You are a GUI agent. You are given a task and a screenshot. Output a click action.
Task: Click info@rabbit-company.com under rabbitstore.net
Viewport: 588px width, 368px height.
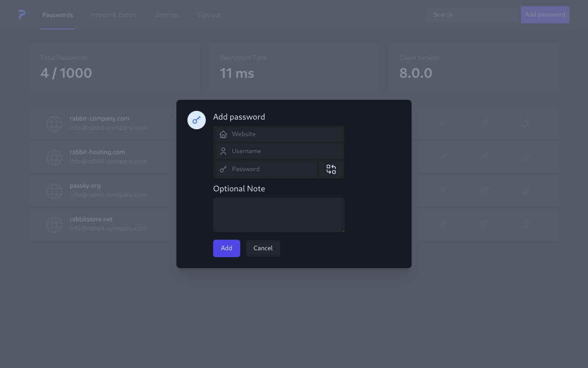coord(108,228)
